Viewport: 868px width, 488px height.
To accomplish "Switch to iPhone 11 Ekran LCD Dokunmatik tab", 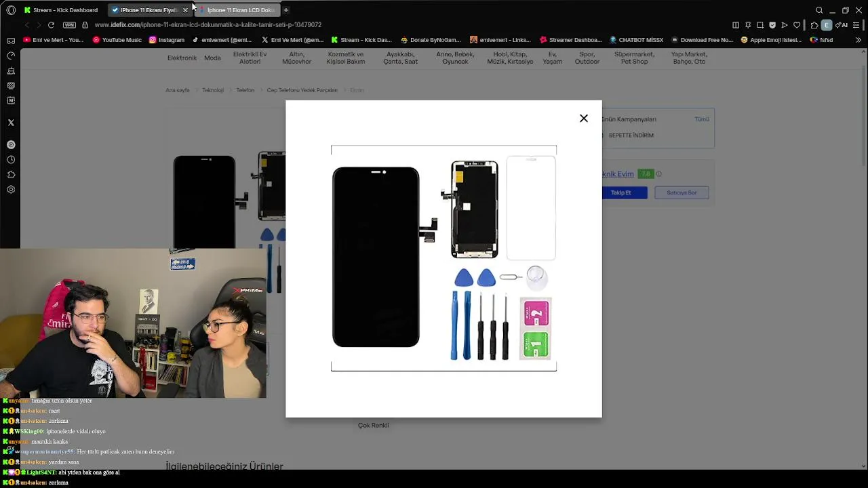I will click(237, 10).
